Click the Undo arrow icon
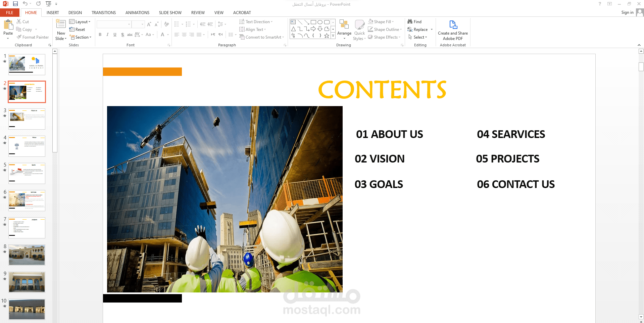 [25, 4]
